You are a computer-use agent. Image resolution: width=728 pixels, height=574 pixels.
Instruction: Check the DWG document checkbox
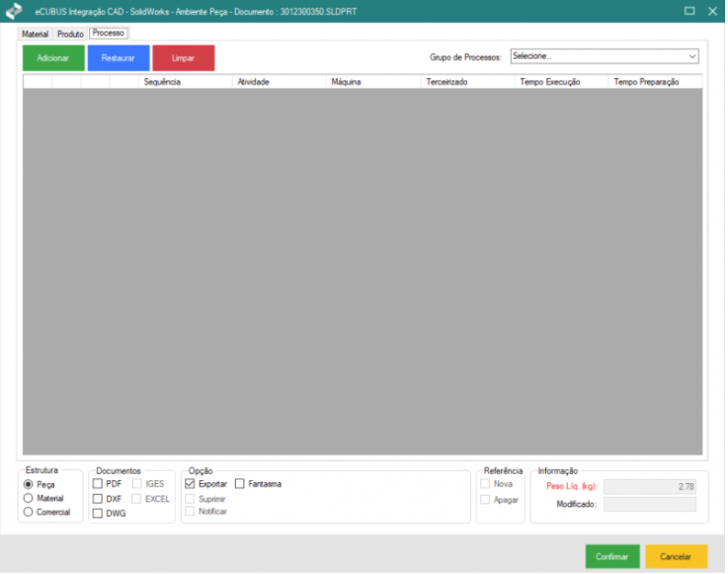click(x=98, y=514)
